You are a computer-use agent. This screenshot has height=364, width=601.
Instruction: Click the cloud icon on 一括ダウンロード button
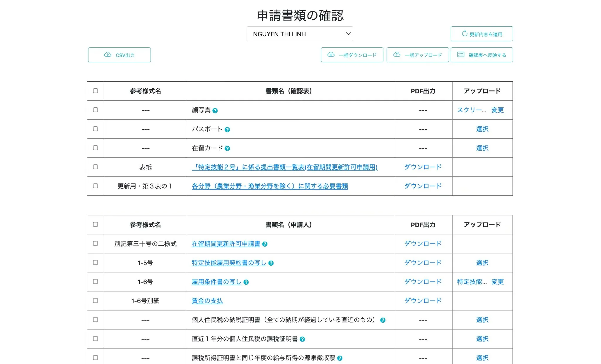(332, 55)
